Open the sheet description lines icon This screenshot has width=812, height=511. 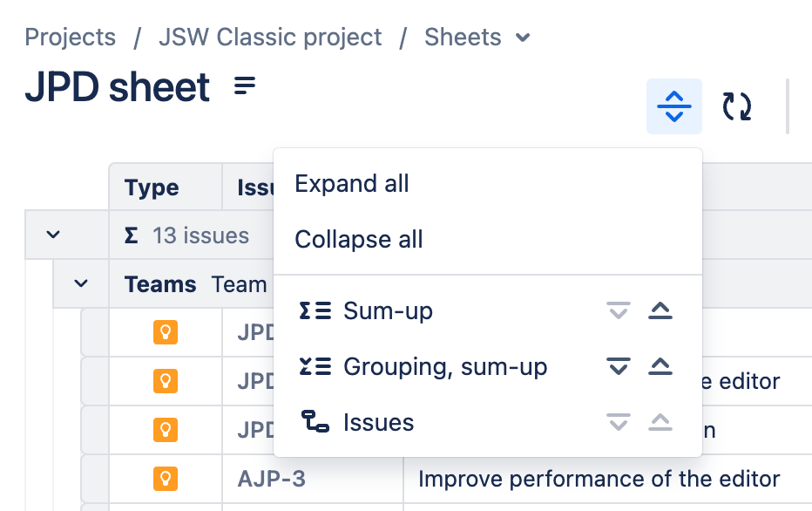[246, 85]
